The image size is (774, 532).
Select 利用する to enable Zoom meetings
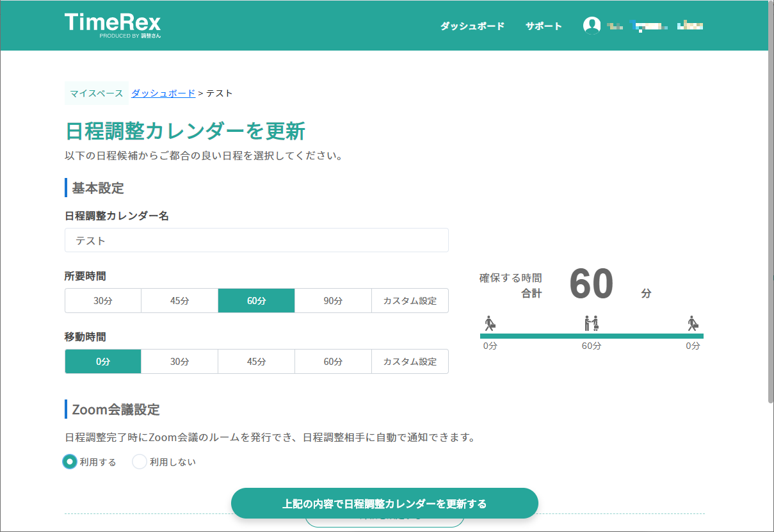69,461
